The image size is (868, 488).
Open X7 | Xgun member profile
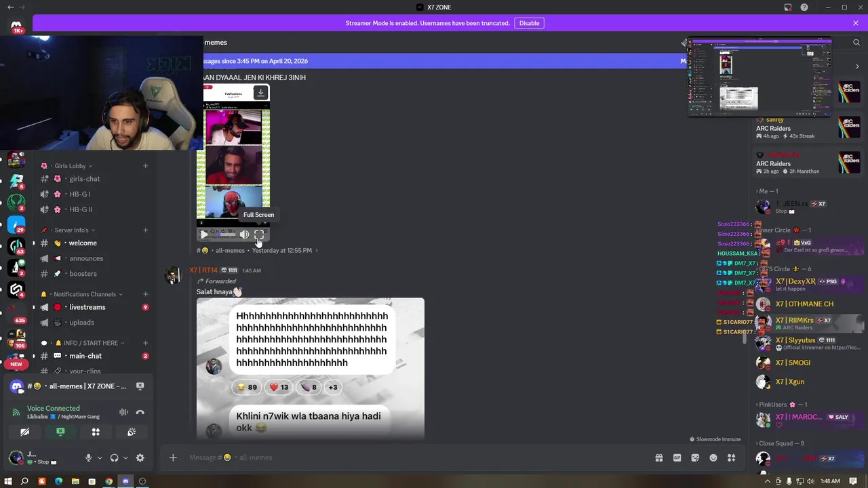pyautogui.click(x=808, y=382)
